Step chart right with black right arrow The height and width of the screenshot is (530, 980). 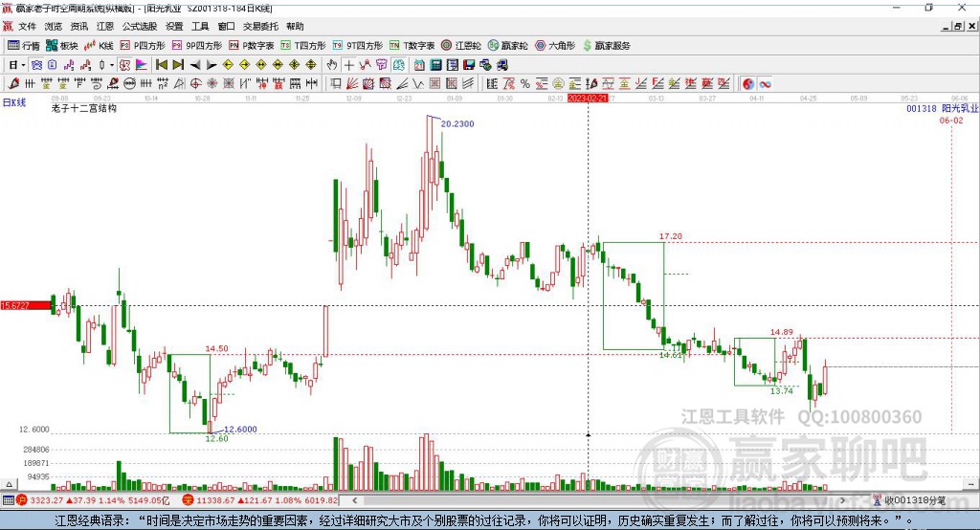[x=212, y=65]
